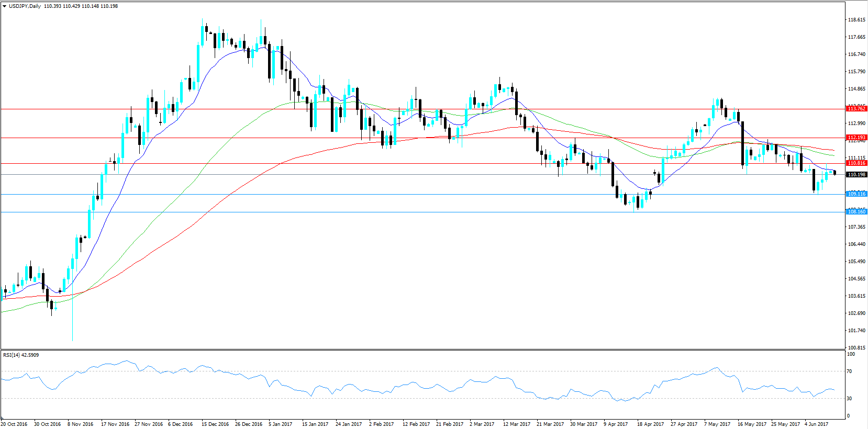Click the 112.990 value on price scale
The height and width of the screenshot is (429, 868).
(x=856, y=123)
